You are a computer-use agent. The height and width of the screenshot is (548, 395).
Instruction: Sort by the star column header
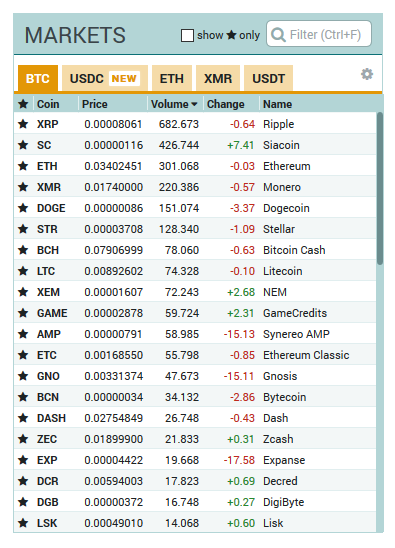[x=23, y=104]
